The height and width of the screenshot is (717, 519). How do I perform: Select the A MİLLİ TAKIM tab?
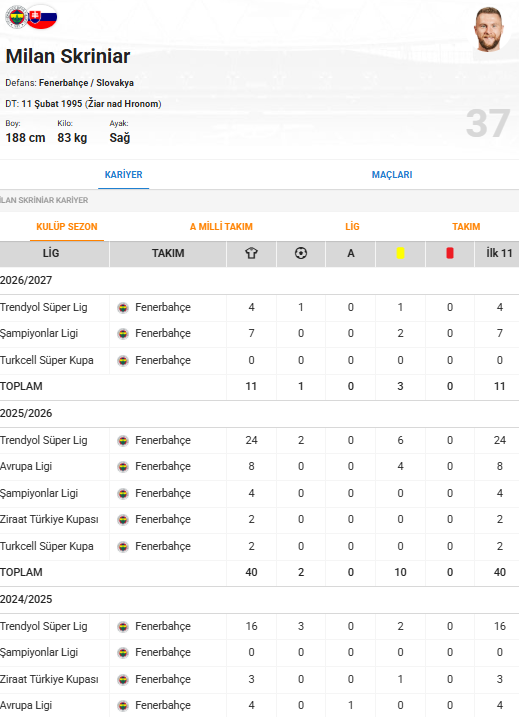[221, 226]
